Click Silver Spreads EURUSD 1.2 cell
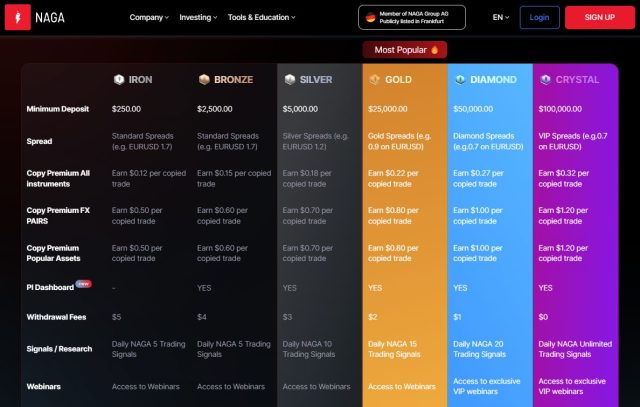640x407 pixels. pyautogui.click(x=316, y=141)
